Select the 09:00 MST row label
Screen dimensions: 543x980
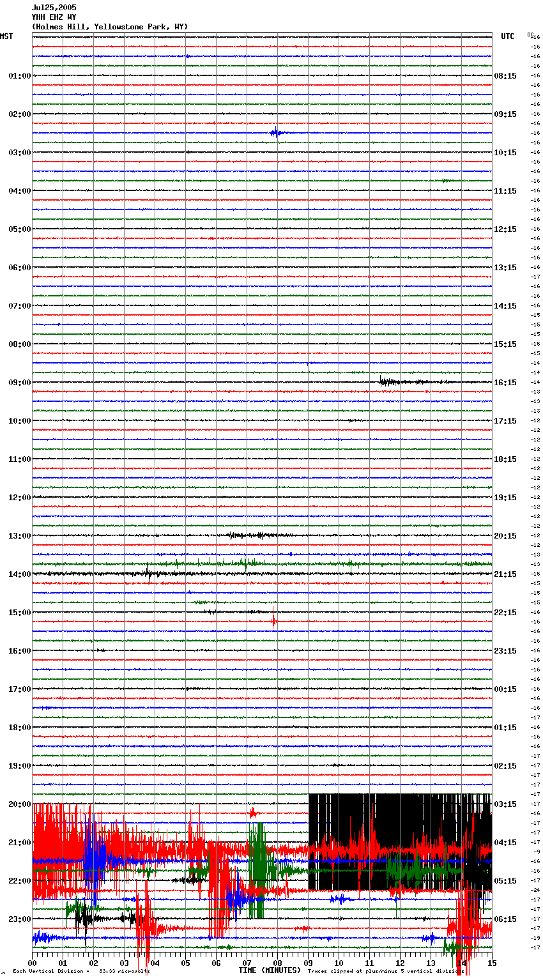pos(19,383)
